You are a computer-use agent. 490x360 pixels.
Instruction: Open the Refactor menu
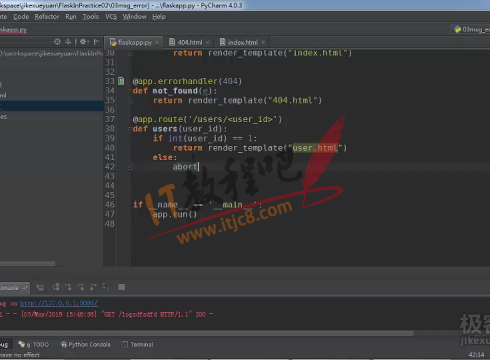coord(47,16)
